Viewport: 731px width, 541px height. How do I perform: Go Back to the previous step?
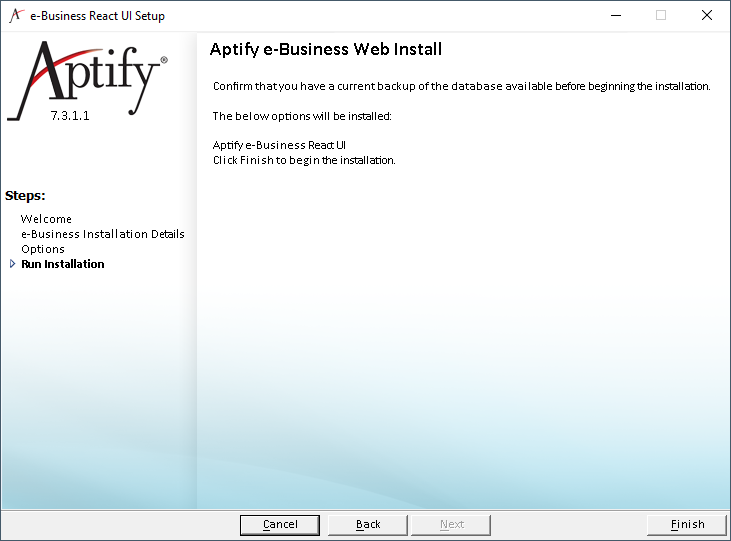367,525
